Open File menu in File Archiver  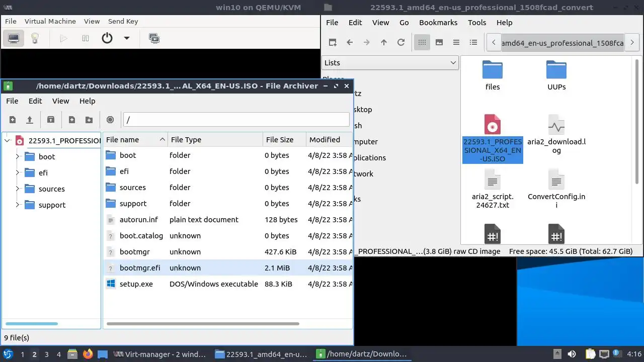pyautogui.click(x=12, y=101)
